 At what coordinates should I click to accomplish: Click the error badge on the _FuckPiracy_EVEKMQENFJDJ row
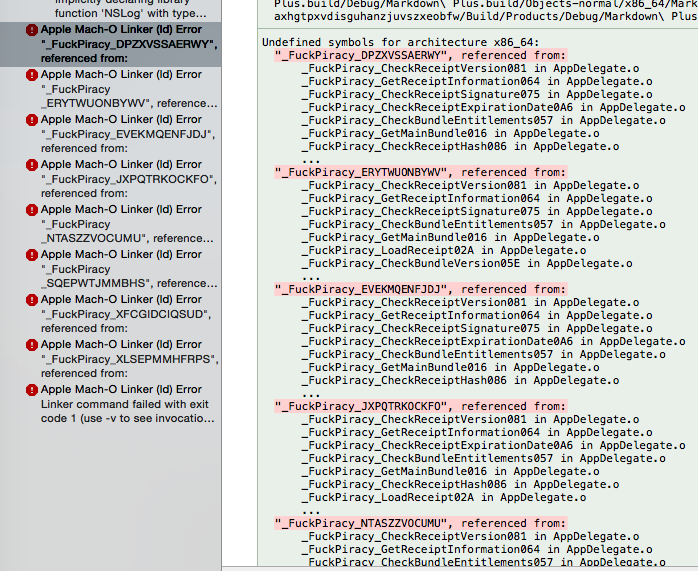(32, 120)
